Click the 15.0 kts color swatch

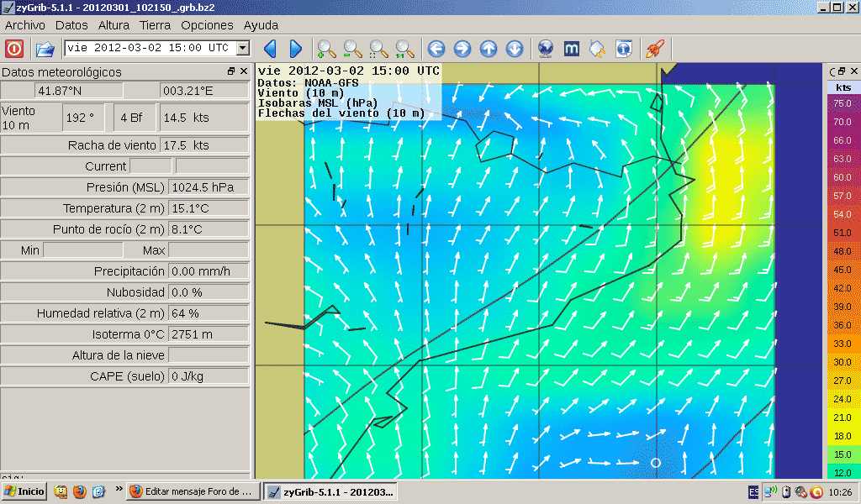(x=843, y=454)
